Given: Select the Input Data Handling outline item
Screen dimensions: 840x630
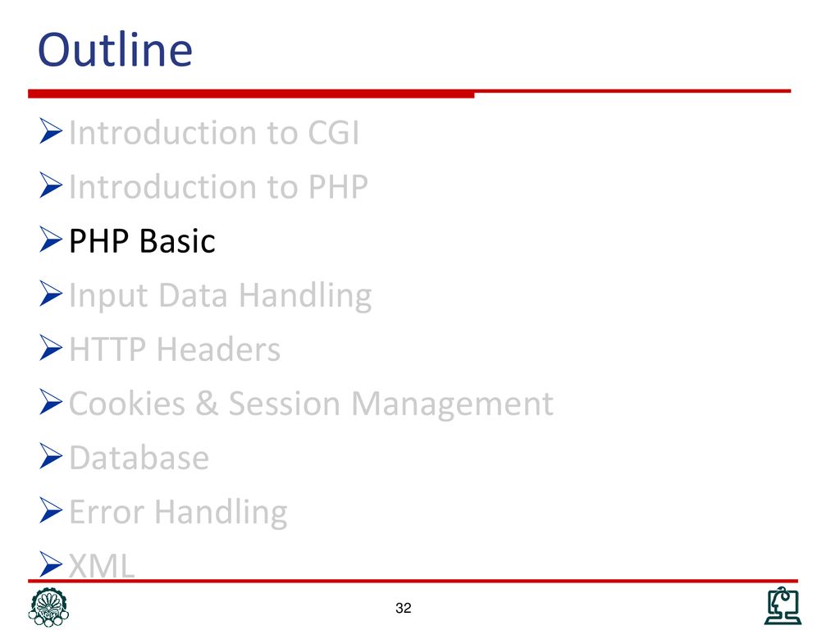Looking at the screenshot, I should coord(220,295).
